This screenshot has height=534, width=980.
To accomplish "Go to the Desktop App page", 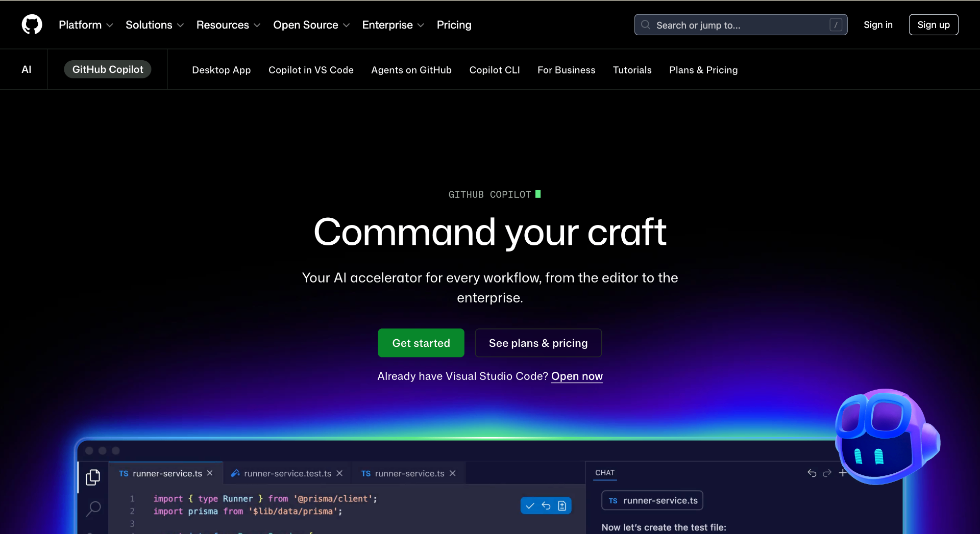I will (x=221, y=70).
